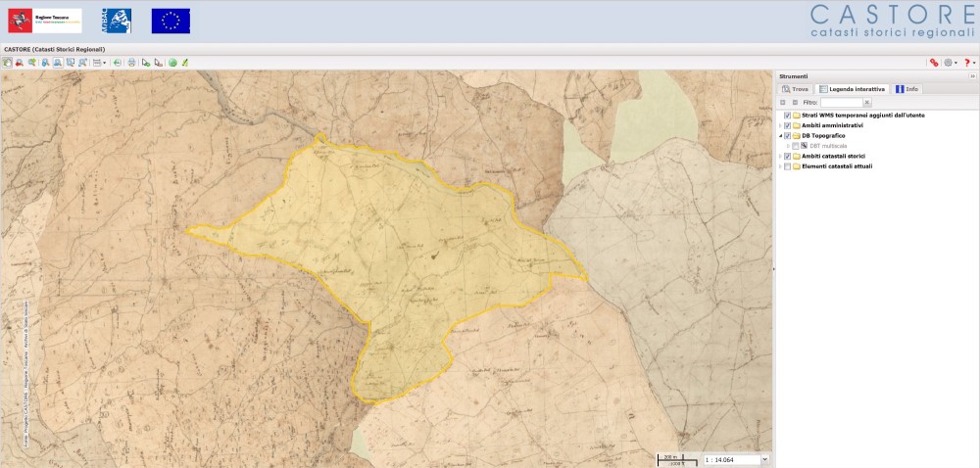
Task: Toggle Strati WMS temporanei checkbox
Action: coord(788,116)
